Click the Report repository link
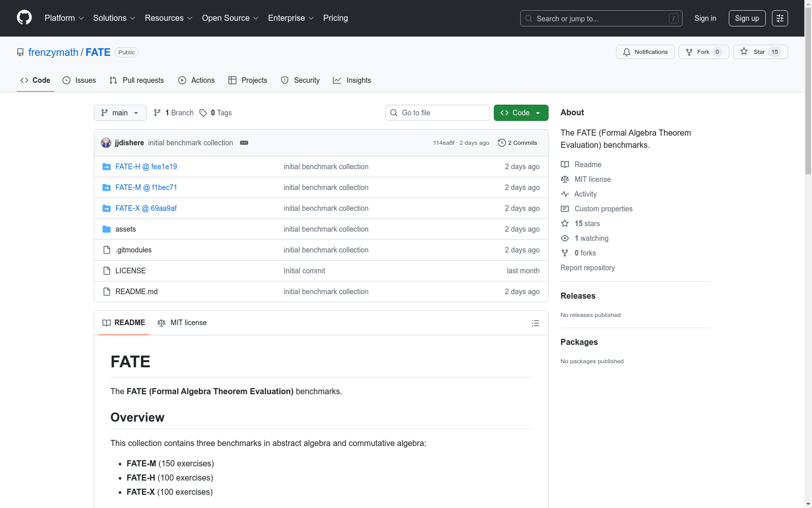The height and width of the screenshot is (508, 812). tap(588, 268)
